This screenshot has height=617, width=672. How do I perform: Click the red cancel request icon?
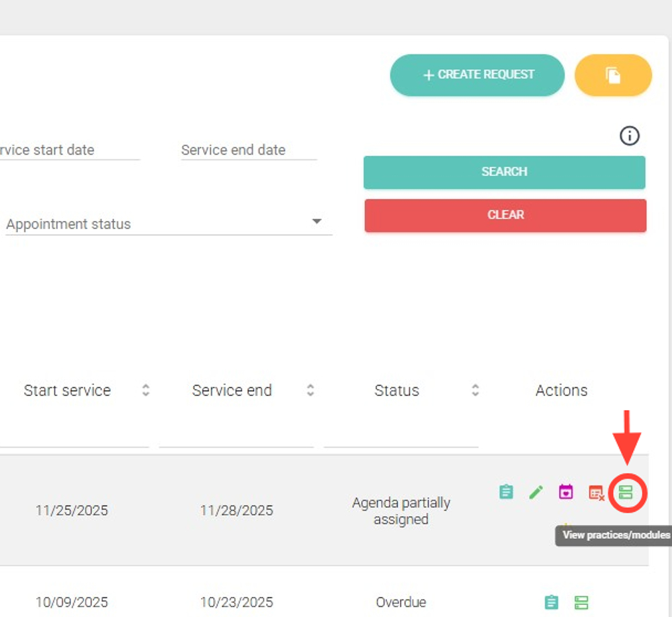pyautogui.click(x=596, y=493)
